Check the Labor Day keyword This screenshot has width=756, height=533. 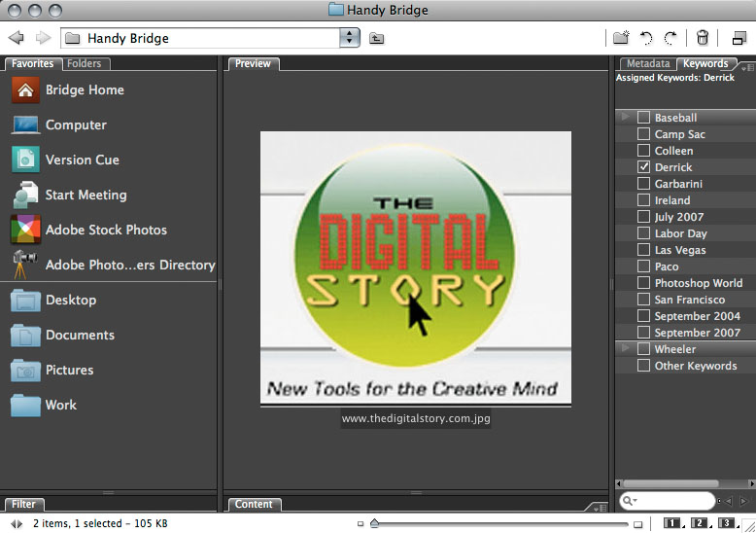coord(643,233)
